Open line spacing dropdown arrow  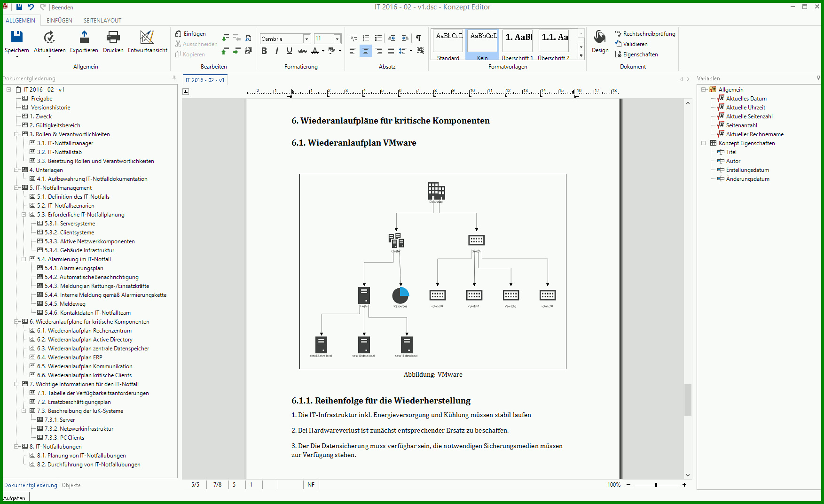tap(411, 51)
